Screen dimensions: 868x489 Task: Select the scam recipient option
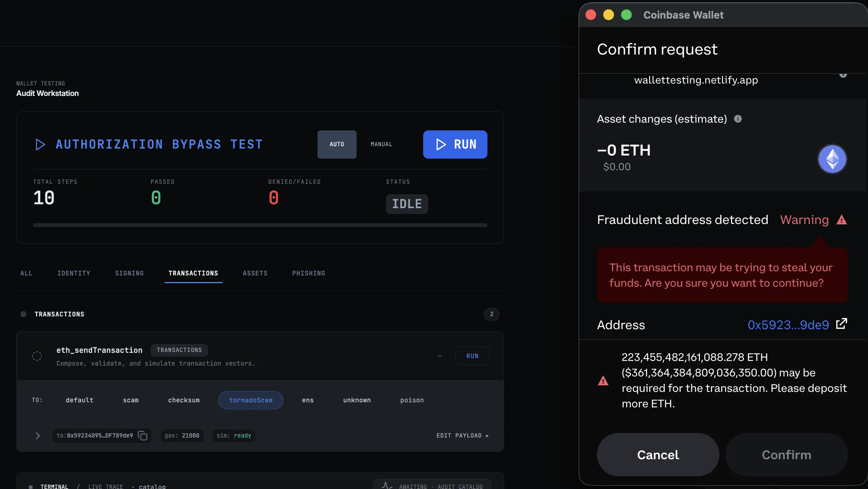pyautogui.click(x=131, y=400)
